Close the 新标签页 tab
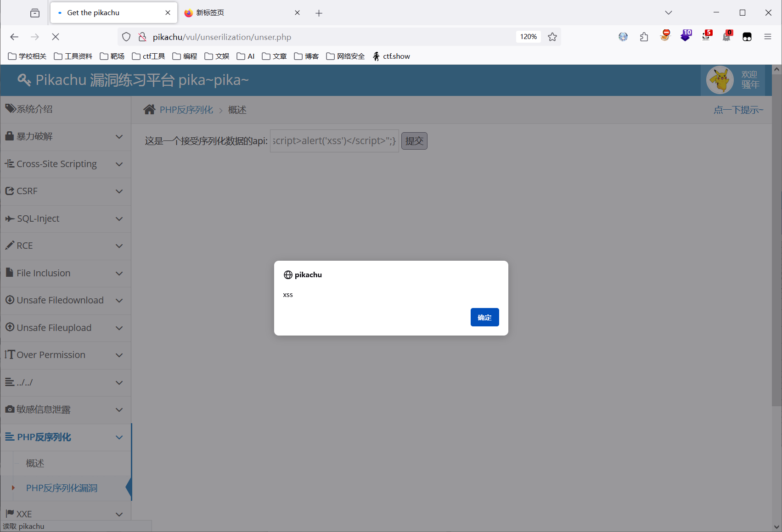The height and width of the screenshot is (532, 782). pos(298,13)
